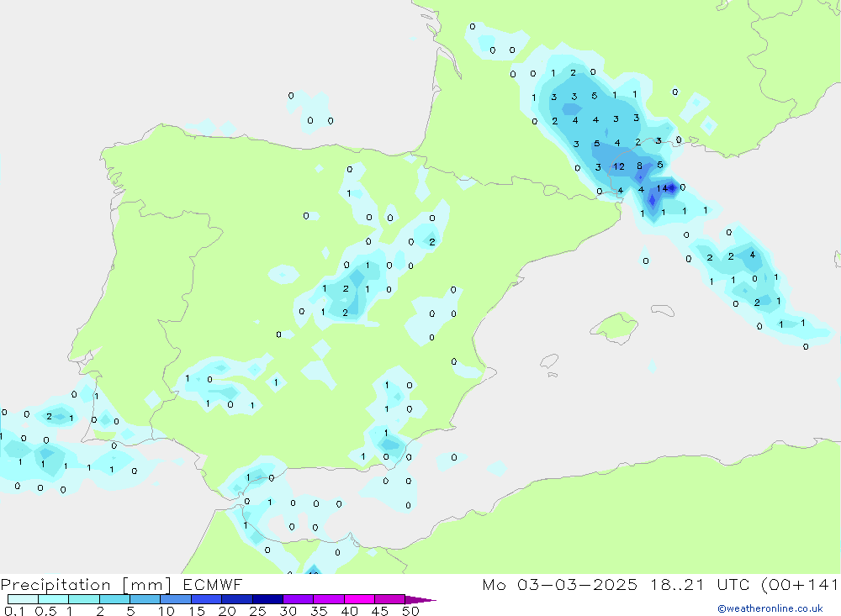Click the '35' legend label
The width and height of the screenshot is (841, 616).
click(x=319, y=611)
